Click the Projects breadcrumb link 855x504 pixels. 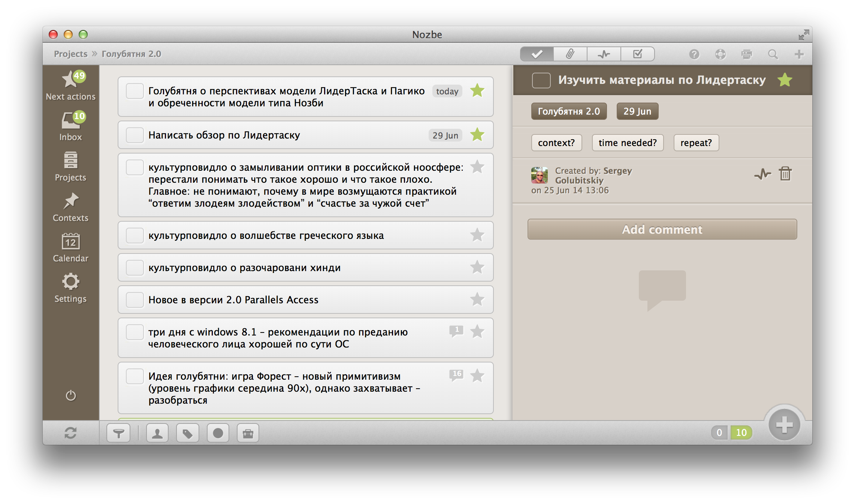click(x=70, y=54)
